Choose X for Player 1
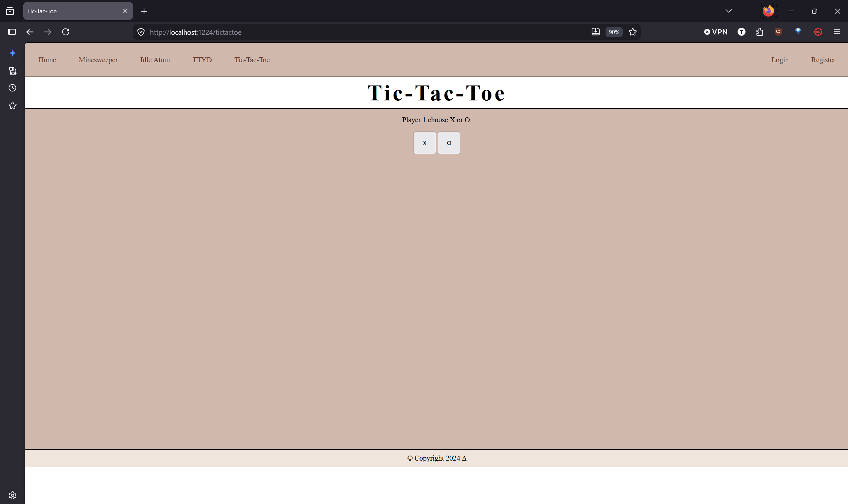 click(424, 142)
